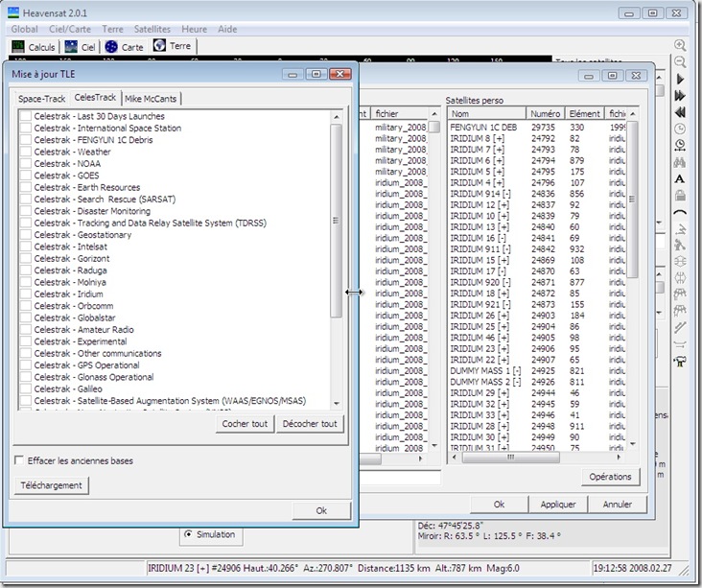Image resolution: width=702 pixels, height=588 pixels.
Task: Click Satellites perso table scroll-down arrow
Action: pyautogui.click(x=633, y=444)
